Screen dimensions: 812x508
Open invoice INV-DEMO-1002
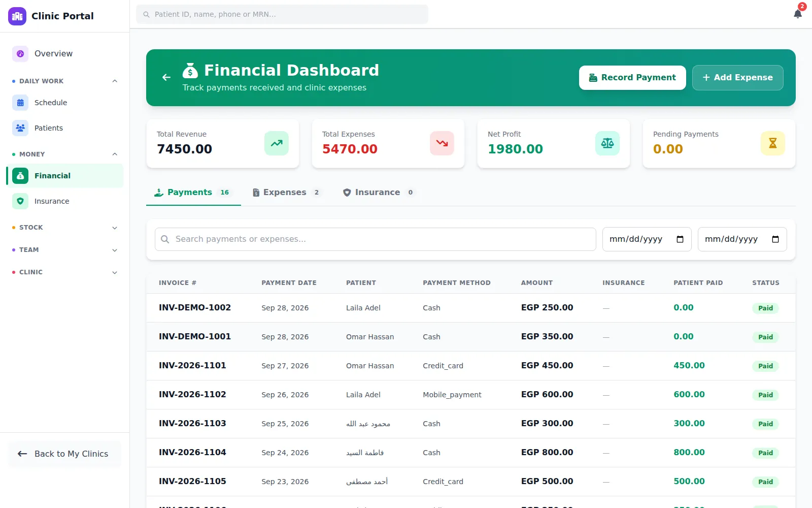[195, 307]
